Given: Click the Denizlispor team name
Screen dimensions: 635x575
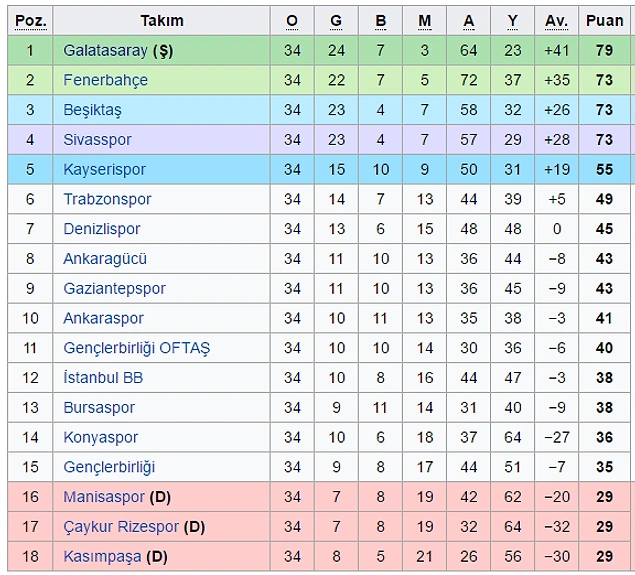Looking at the screenshot, I should pos(102,229).
